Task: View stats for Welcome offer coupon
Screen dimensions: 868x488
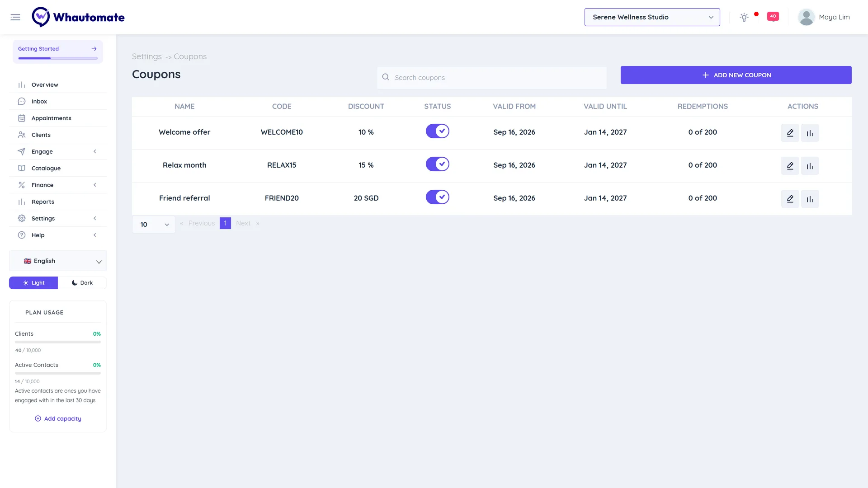Action: [x=810, y=133]
